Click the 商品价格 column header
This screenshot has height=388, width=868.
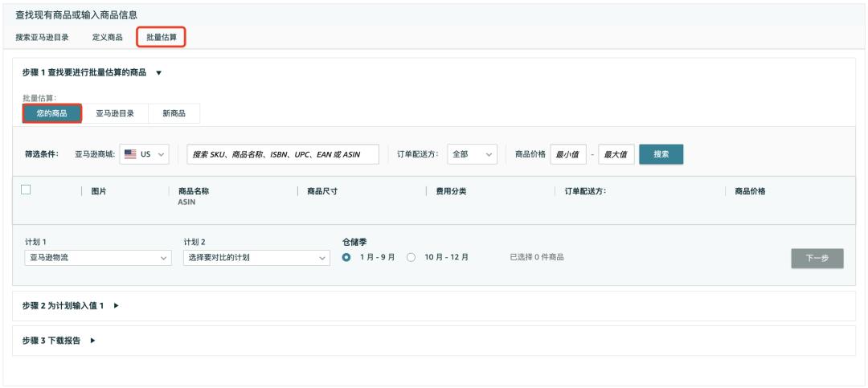(x=750, y=191)
